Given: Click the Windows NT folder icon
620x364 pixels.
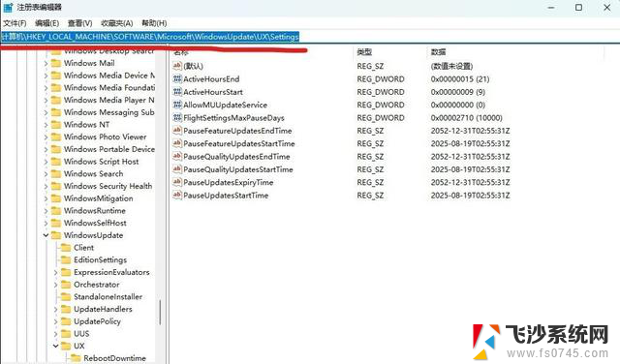Looking at the screenshot, I should (x=56, y=125).
